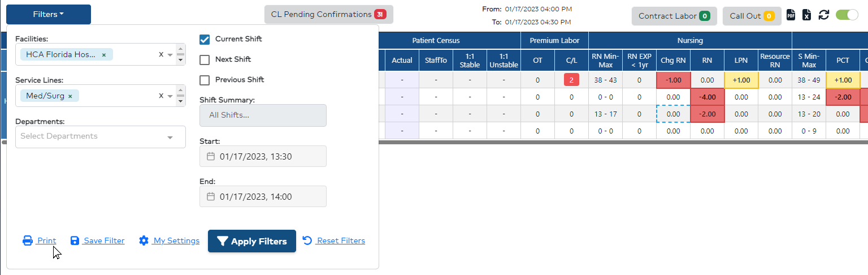The width and height of the screenshot is (868, 275).
Task: Click the calendar icon in Start field
Action: (x=211, y=156)
